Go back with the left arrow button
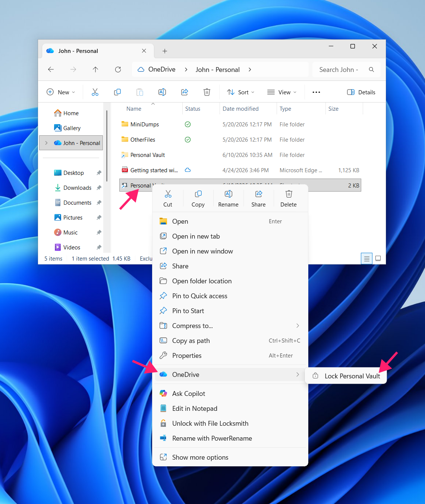Image resolution: width=425 pixels, height=504 pixels. (x=51, y=69)
